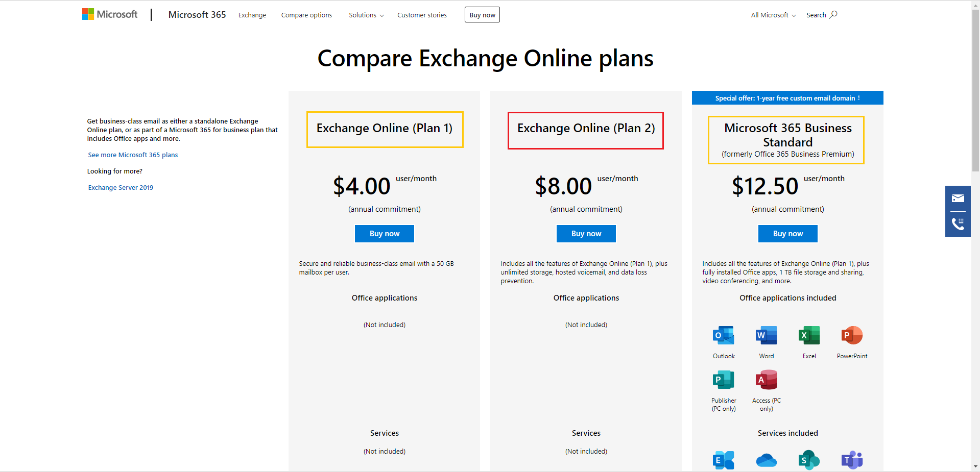Click the SharePoint service icon
The height and width of the screenshot is (472, 980).
pos(809,460)
